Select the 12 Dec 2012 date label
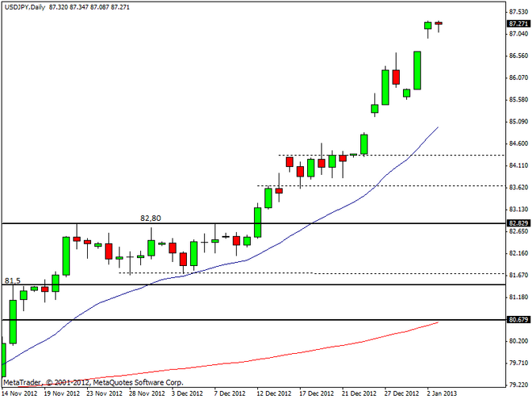 (272, 393)
